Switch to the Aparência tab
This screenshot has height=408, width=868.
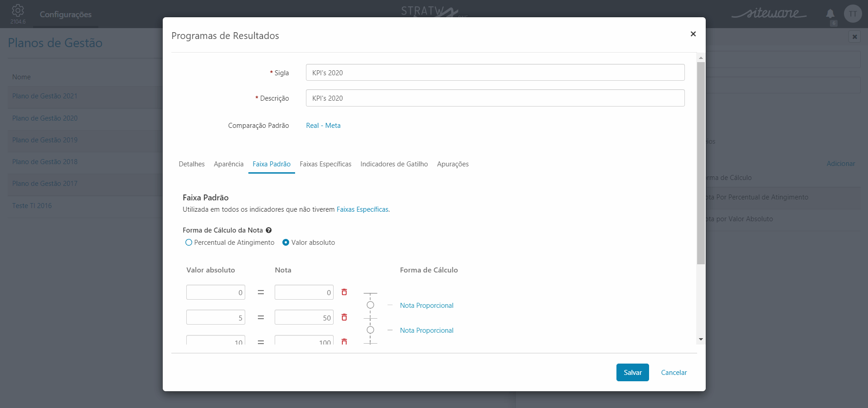[229, 164]
